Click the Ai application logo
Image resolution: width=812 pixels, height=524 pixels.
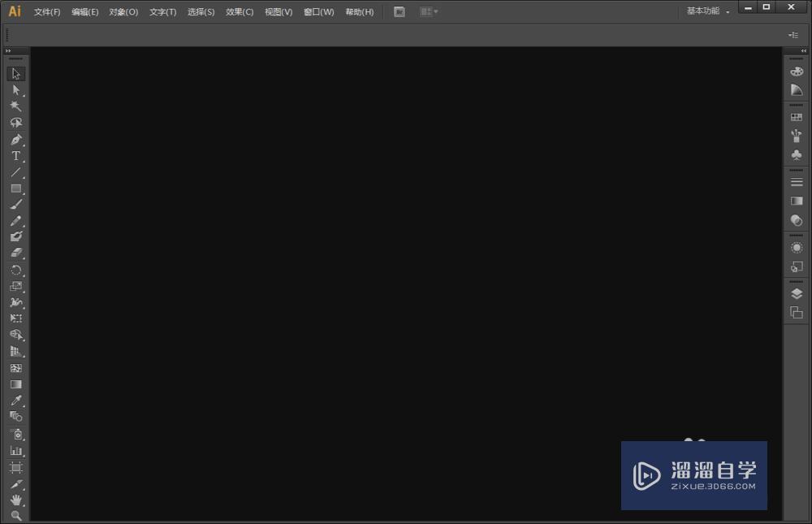[x=15, y=11]
